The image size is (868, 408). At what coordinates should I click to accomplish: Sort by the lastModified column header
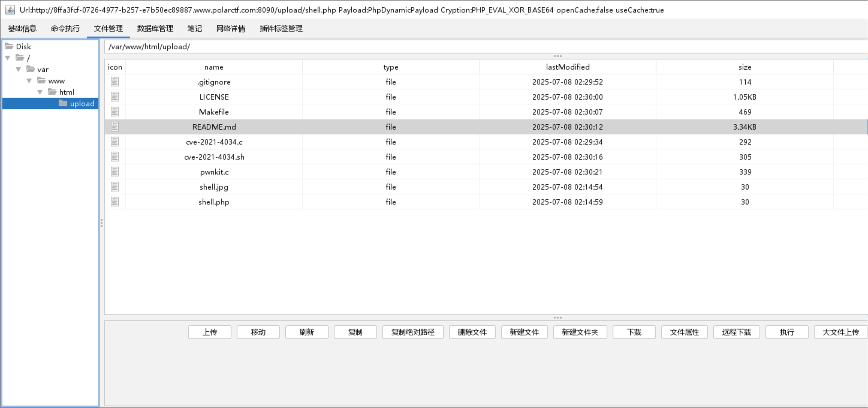(568, 67)
